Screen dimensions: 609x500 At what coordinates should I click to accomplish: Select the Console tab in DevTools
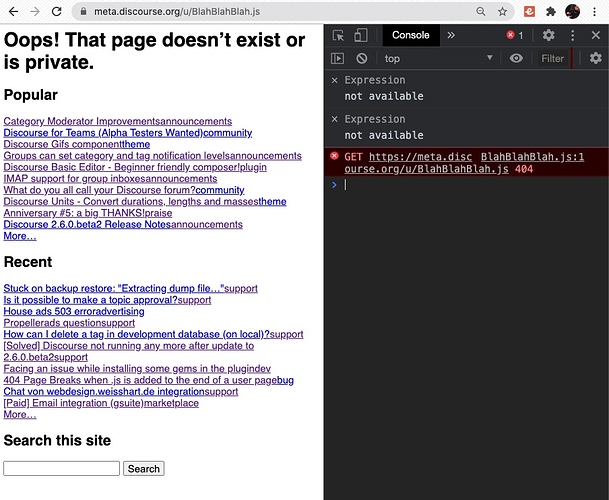[411, 35]
